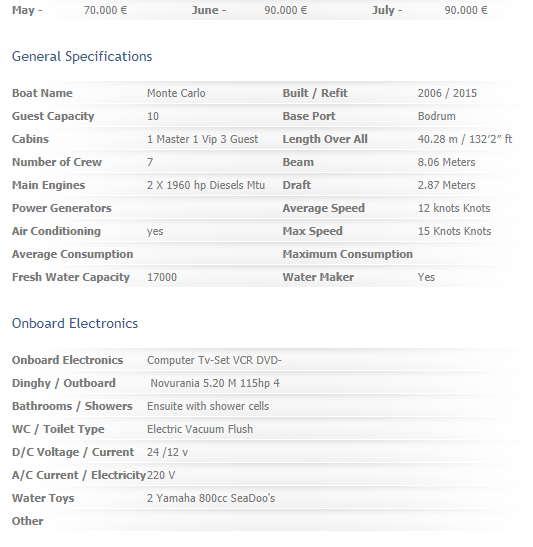Click the Max Speed 15 Knots value

(455, 231)
